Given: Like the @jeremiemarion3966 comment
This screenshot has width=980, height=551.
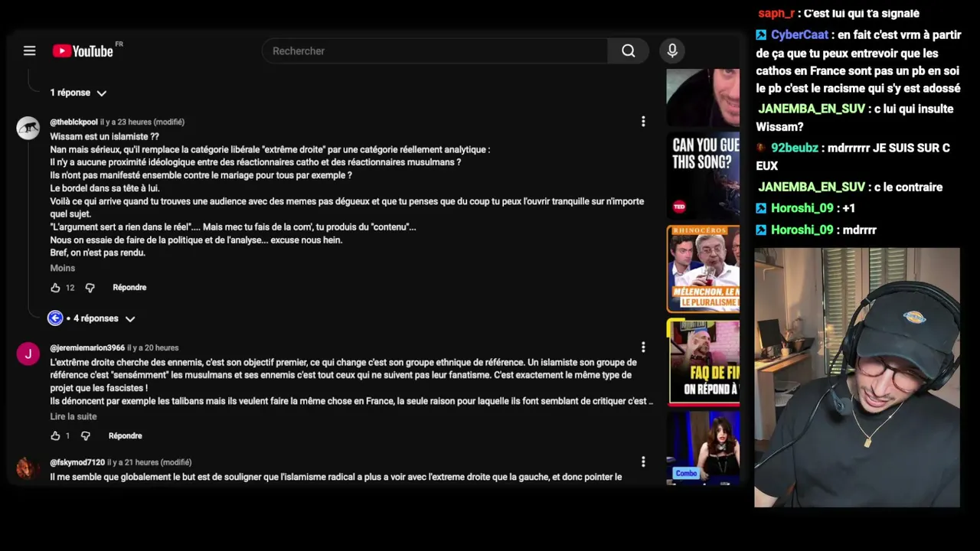Looking at the screenshot, I should point(55,436).
